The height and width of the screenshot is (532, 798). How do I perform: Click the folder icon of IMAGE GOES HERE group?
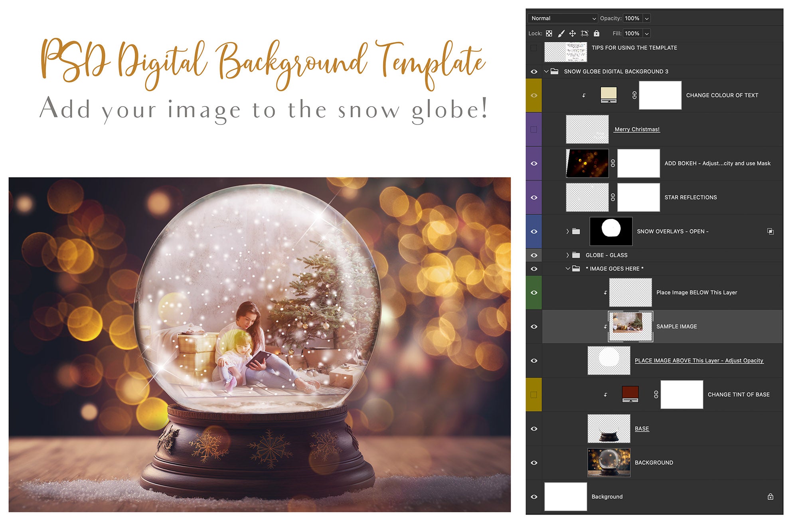coord(576,269)
